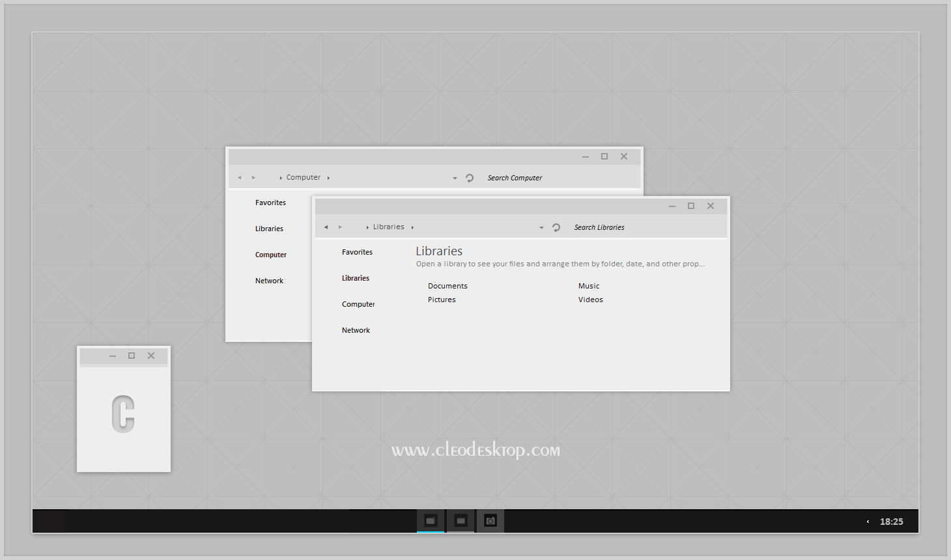The image size is (951, 560).
Task: Expand root arrow before Libraries breadcrumb
Action: (367, 227)
